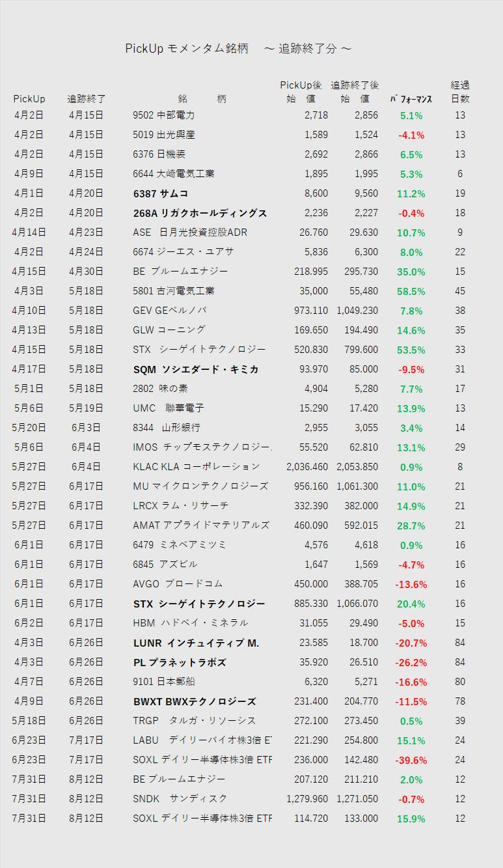Select the -13.6% AVGO performance cell
Image resolution: width=503 pixels, height=868 pixels.
[x=411, y=584]
